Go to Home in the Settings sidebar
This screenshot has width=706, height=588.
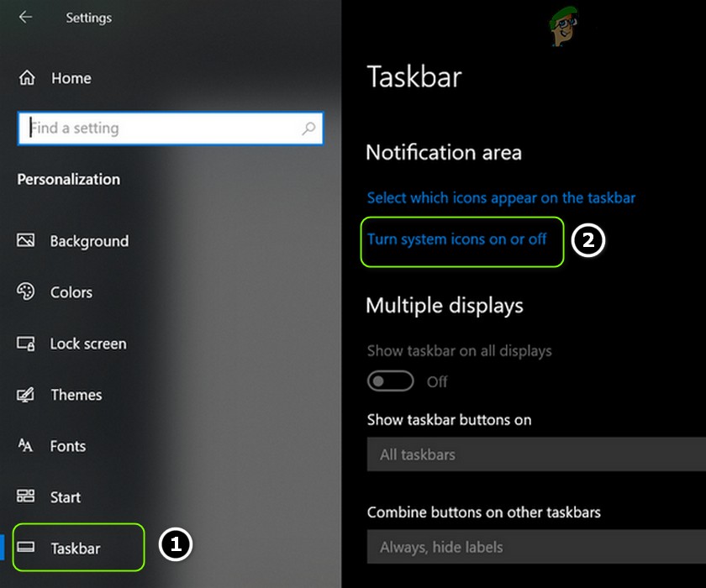pos(71,77)
